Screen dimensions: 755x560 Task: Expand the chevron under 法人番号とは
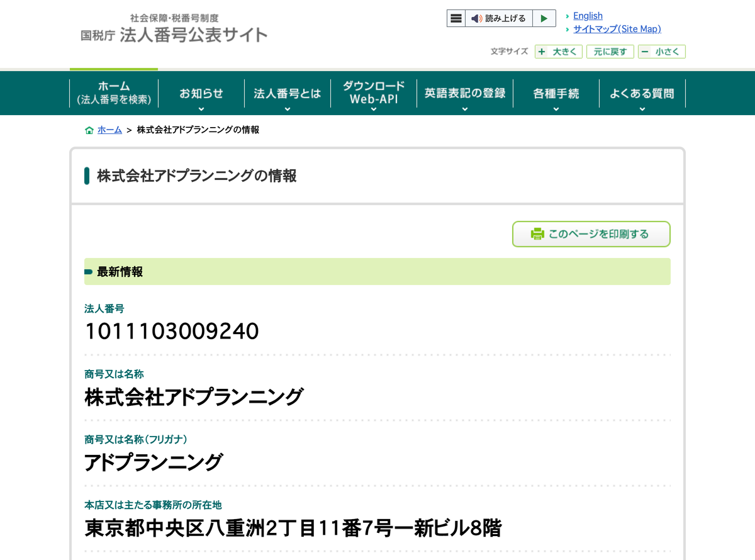point(288,109)
